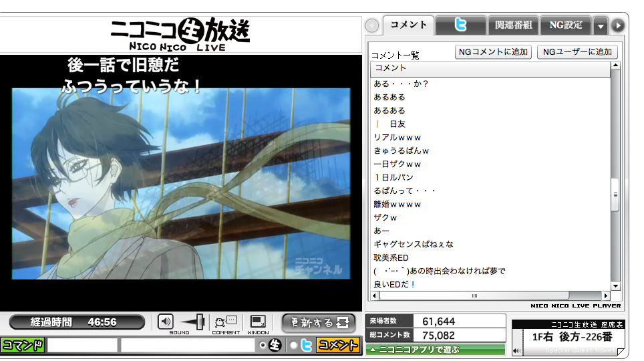Click seat panel rewind arrow icon

pyautogui.click(x=516, y=351)
